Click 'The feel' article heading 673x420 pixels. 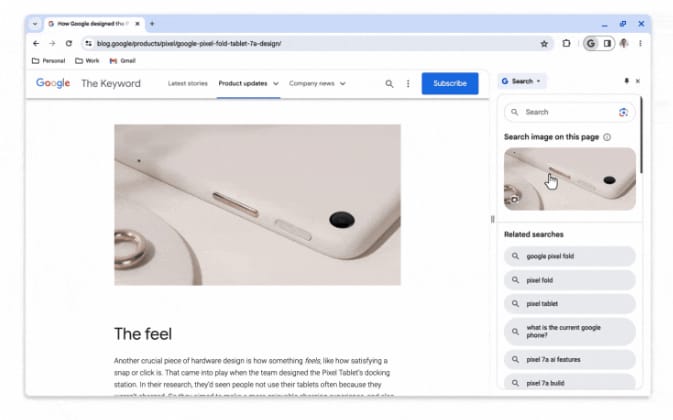(143, 334)
